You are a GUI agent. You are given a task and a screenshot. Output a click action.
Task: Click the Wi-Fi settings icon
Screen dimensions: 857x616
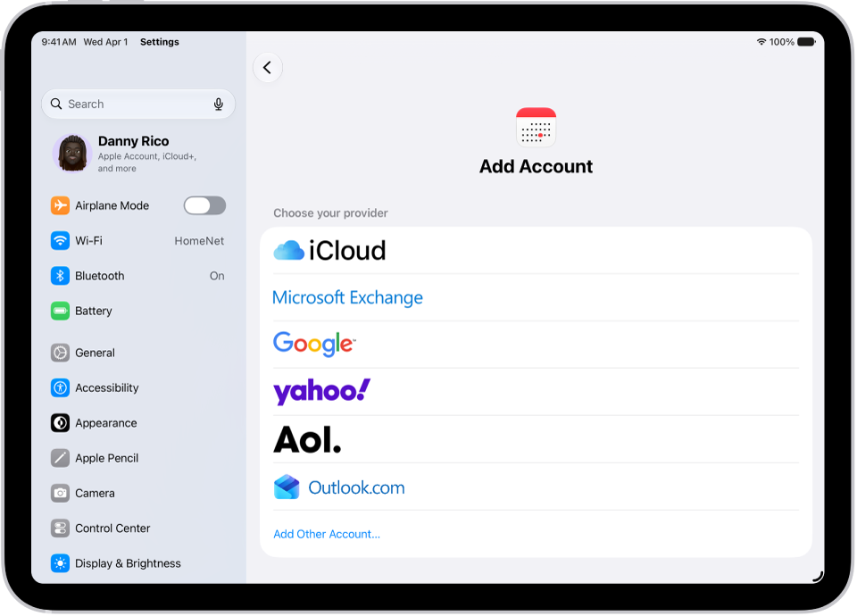click(60, 240)
